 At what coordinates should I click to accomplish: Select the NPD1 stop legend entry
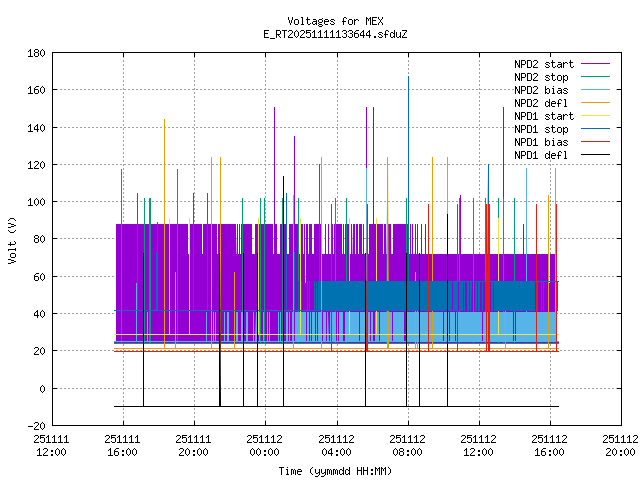(x=540, y=129)
